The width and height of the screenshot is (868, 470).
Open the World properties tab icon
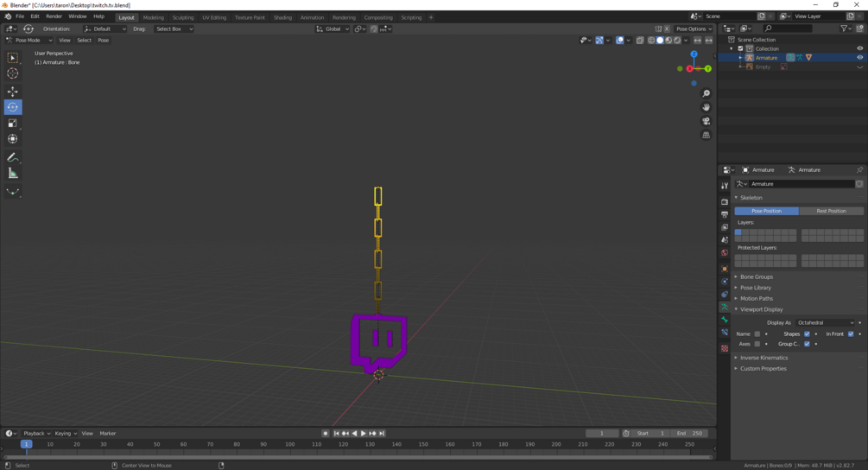[x=724, y=252]
